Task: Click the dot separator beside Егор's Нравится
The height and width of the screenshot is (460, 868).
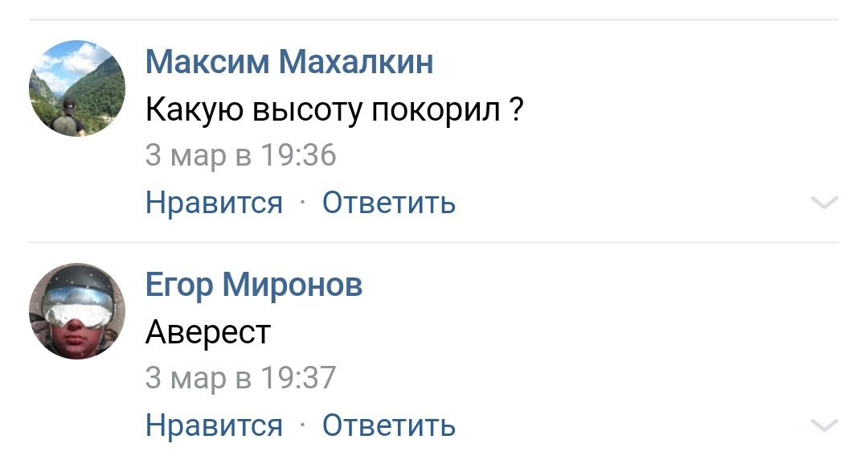Action: pyautogui.click(x=302, y=425)
